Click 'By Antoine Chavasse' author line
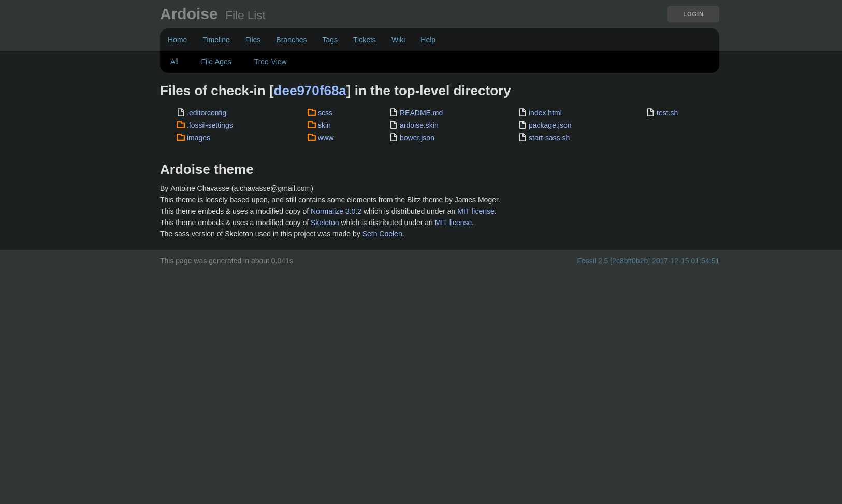This screenshot has width=842, height=504. click(x=237, y=188)
